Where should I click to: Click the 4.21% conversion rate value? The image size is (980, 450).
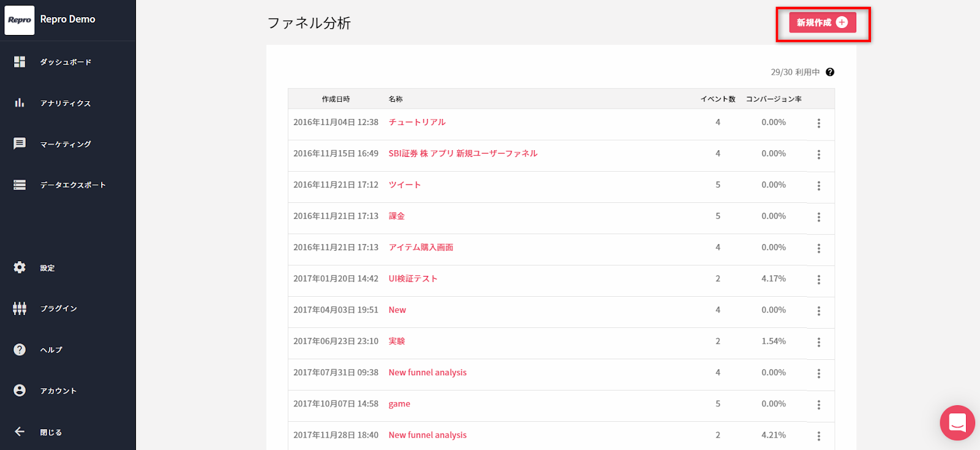774,435
